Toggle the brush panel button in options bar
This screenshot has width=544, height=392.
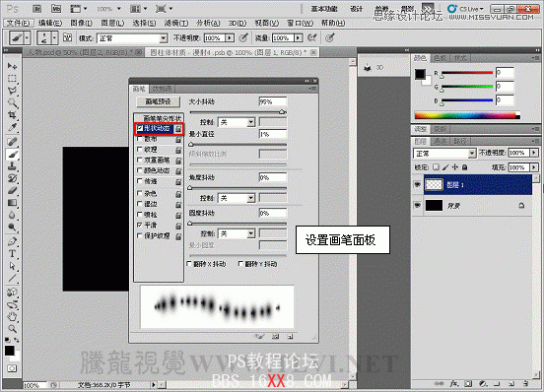(67, 37)
